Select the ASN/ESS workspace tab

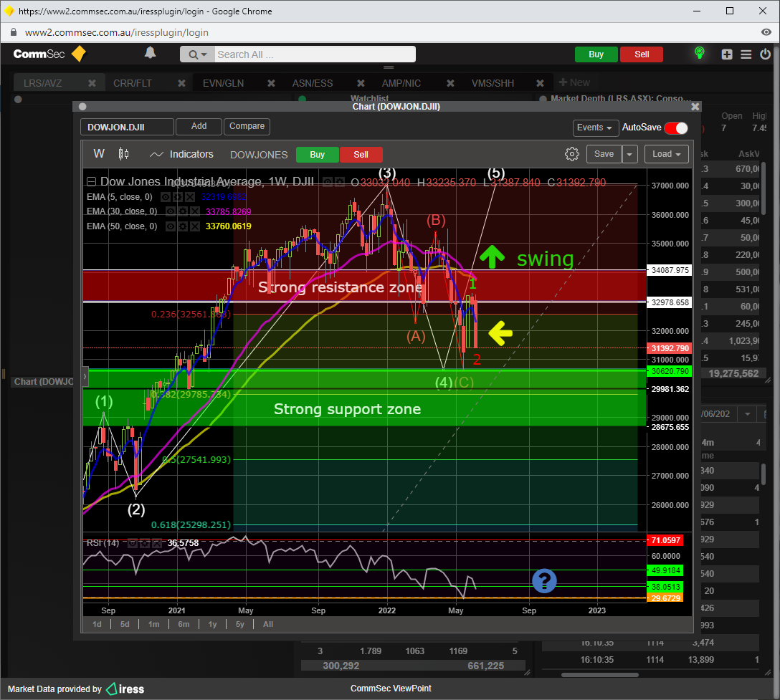point(313,83)
